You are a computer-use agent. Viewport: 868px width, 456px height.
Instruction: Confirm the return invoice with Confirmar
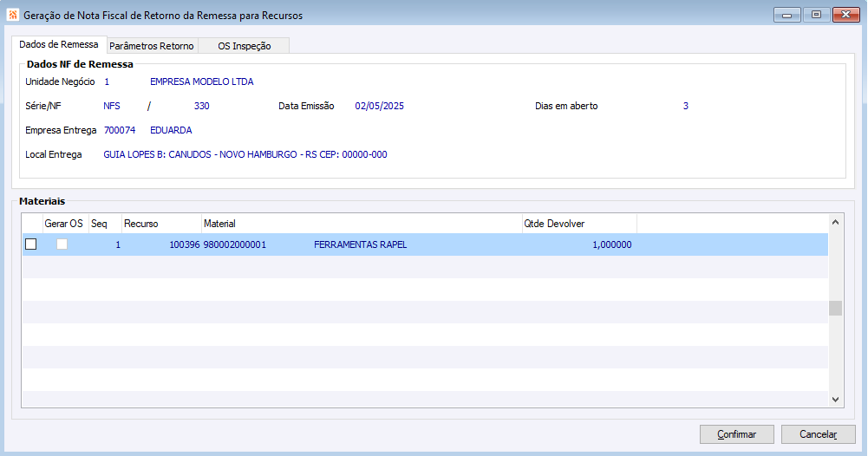tap(737, 434)
